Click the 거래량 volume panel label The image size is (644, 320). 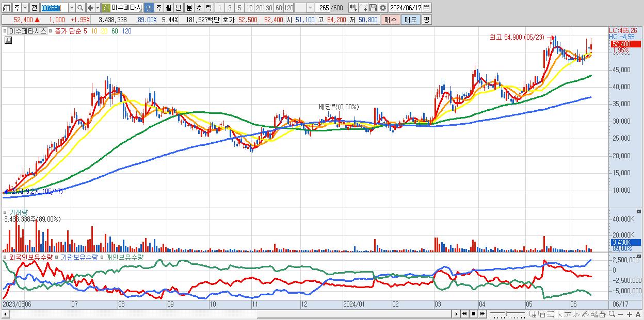coord(18,212)
